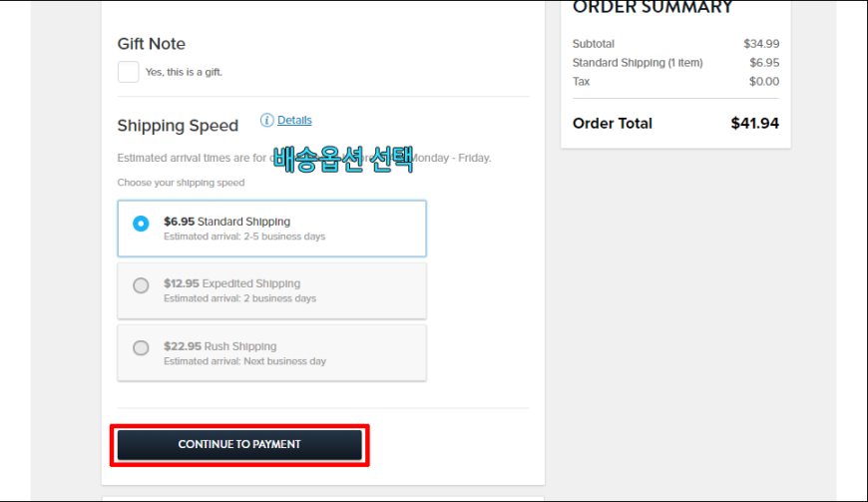Click the Standard Shipping (1 item) summary line
The height and width of the screenshot is (502, 868).
(675, 63)
